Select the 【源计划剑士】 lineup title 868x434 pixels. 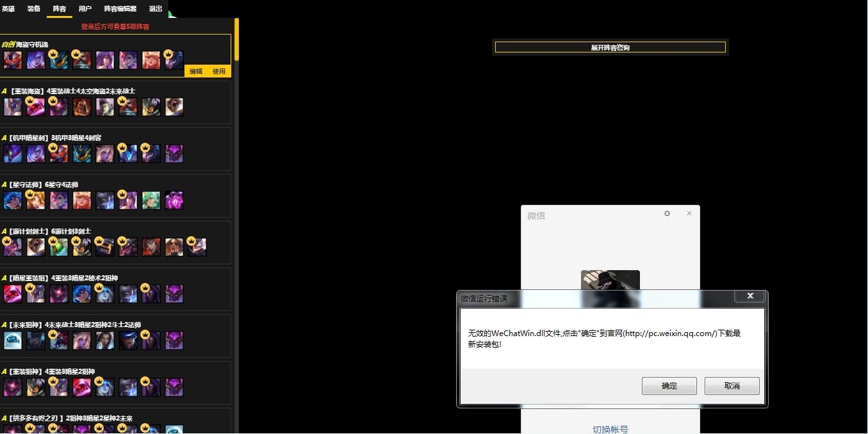[x=46, y=232]
